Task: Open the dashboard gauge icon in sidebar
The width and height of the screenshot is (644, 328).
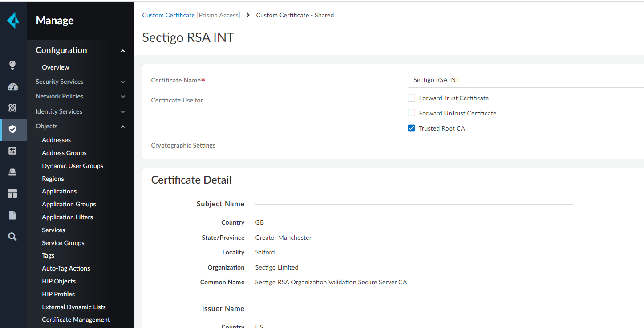Action: pyautogui.click(x=12, y=87)
